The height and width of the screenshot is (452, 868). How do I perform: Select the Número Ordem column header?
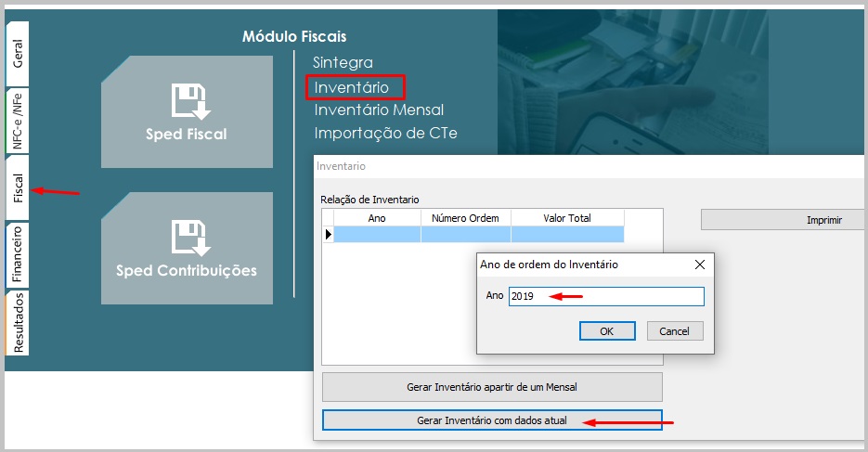pos(465,218)
